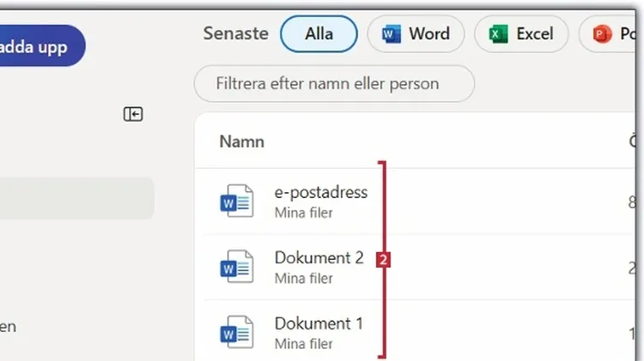Focus the Filtrera efter namn eller person field

coord(334,84)
